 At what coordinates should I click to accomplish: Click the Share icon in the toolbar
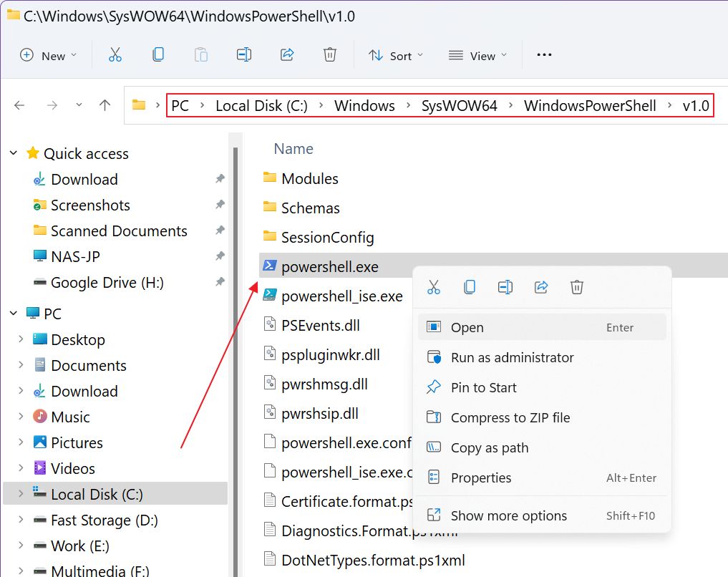287,55
